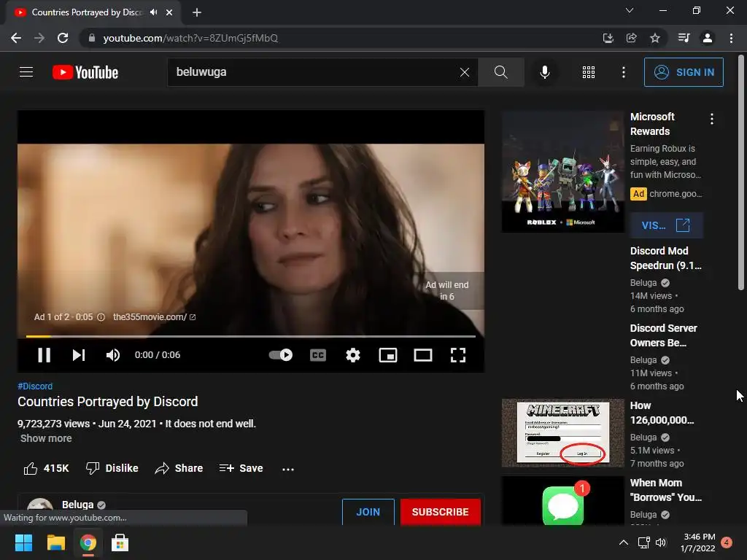Clear the search box with X

(x=465, y=72)
